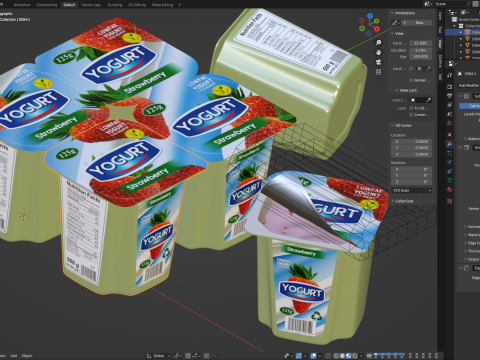480x360 pixels.
Task: Click the Focal Length 35.000 field
Action: pyautogui.click(x=420, y=43)
